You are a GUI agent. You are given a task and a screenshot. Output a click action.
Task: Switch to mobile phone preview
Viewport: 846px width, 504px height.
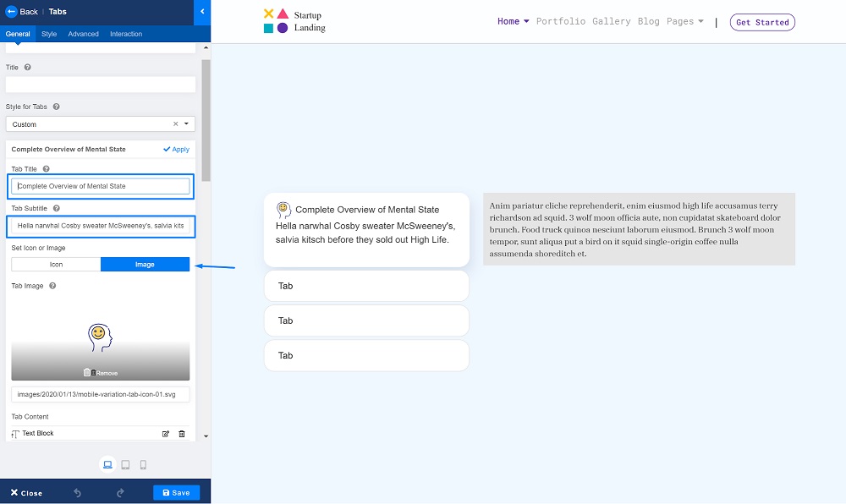coord(143,464)
